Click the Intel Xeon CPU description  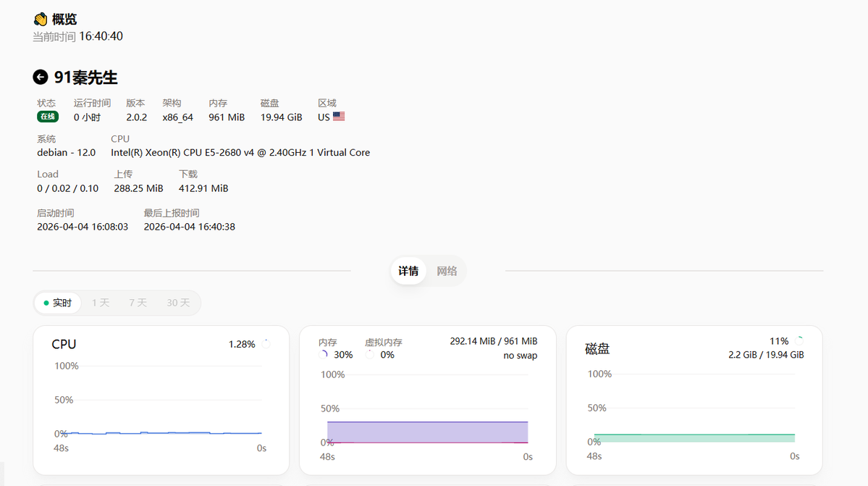point(240,153)
